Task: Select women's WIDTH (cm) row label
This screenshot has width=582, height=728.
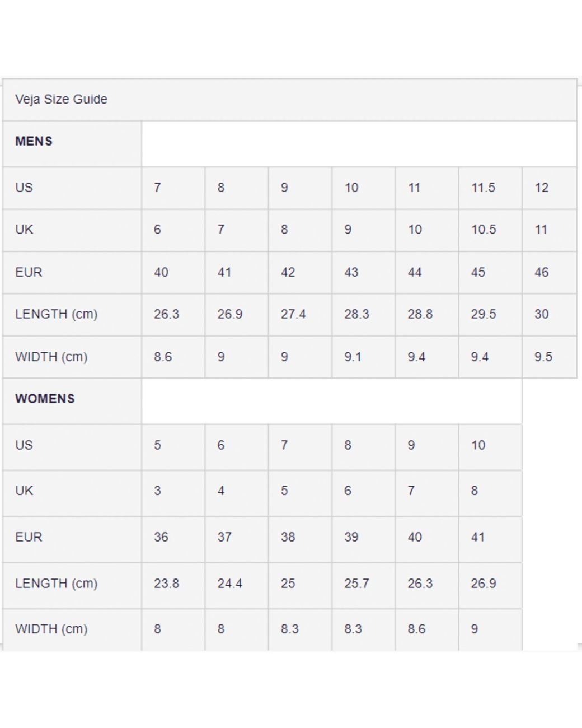Action: pos(72,629)
